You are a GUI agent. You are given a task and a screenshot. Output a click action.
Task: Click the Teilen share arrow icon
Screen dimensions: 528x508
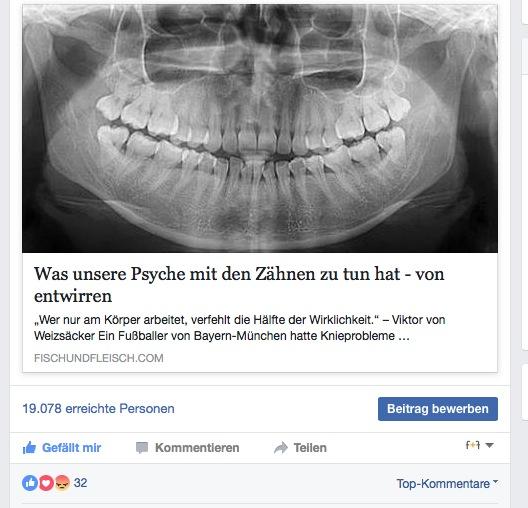(281, 448)
